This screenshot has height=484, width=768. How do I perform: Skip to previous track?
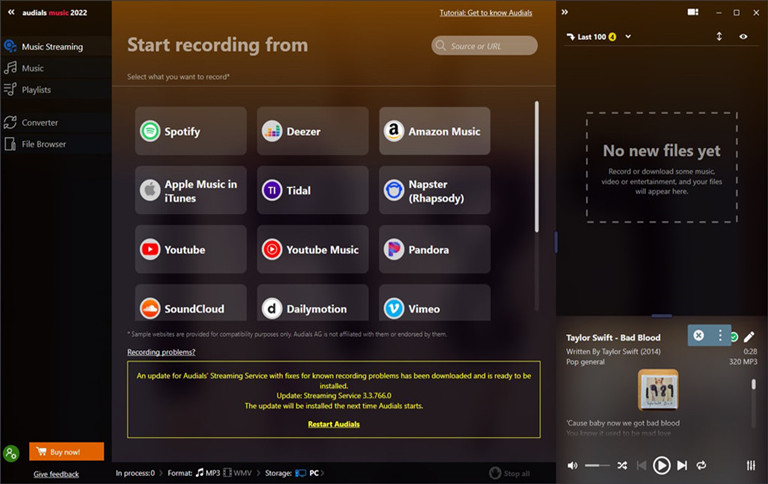pos(641,465)
